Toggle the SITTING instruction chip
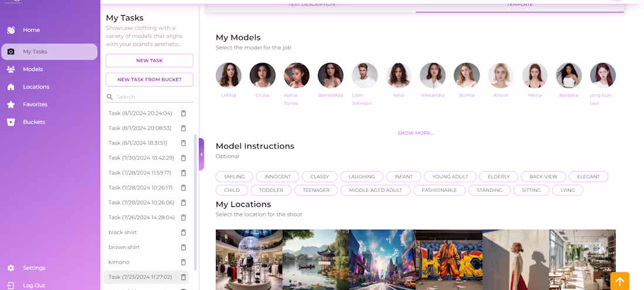 click(531, 191)
